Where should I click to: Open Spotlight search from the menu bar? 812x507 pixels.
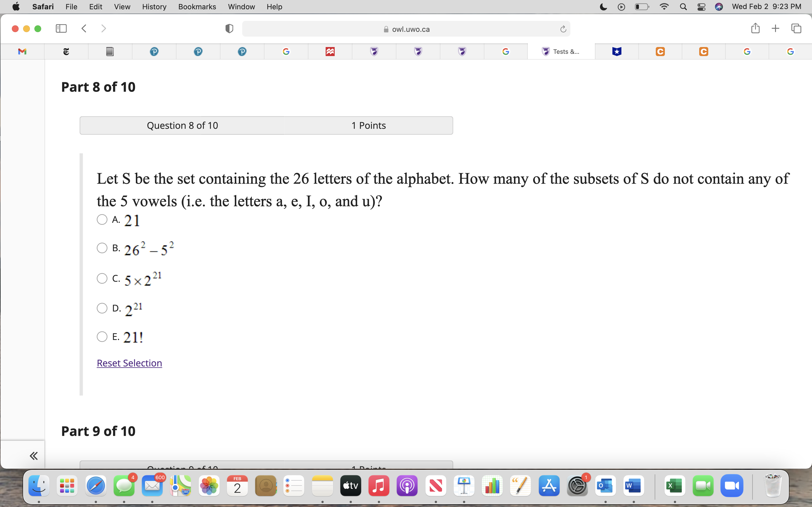[683, 7]
